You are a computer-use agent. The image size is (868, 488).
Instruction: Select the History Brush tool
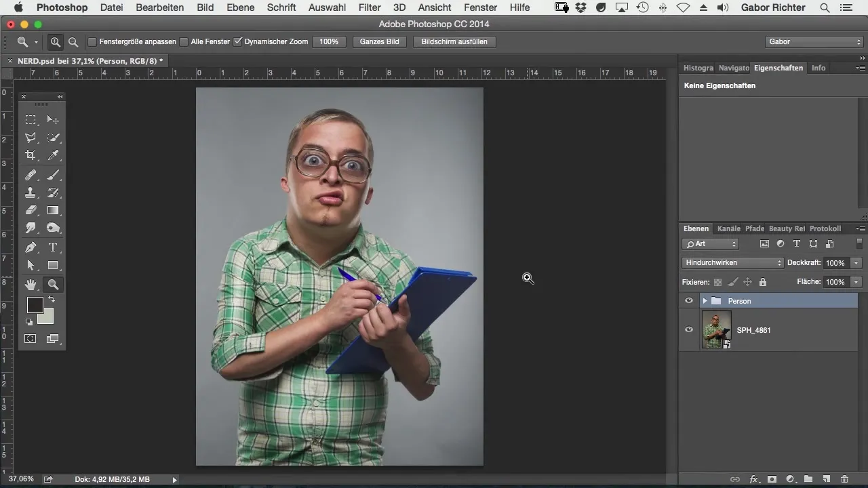[x=53, y=192]
